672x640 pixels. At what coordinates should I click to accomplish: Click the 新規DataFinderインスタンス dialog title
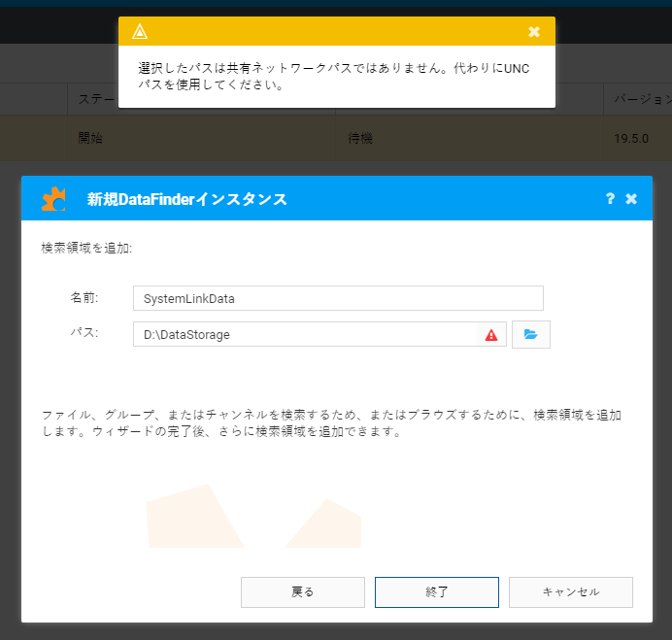186,199
